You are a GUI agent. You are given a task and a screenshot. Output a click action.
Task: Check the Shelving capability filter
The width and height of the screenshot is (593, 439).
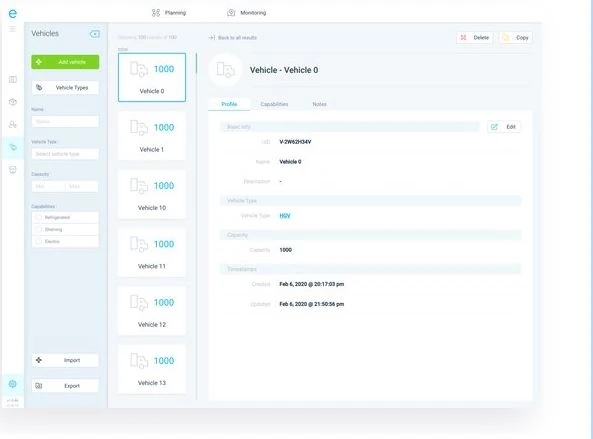click(x=39, y=230)
